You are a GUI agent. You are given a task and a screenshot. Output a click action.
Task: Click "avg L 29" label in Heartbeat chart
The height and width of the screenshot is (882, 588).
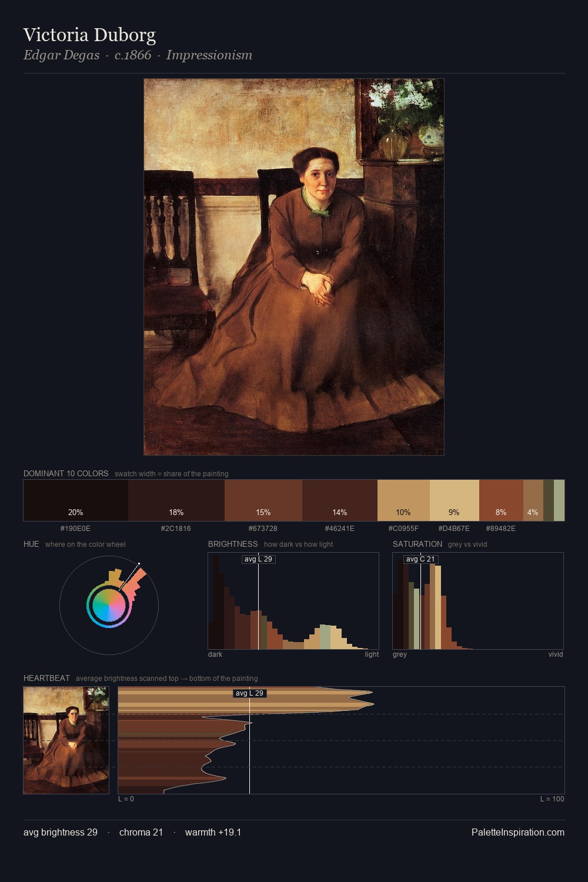click(x=250, y=693)
